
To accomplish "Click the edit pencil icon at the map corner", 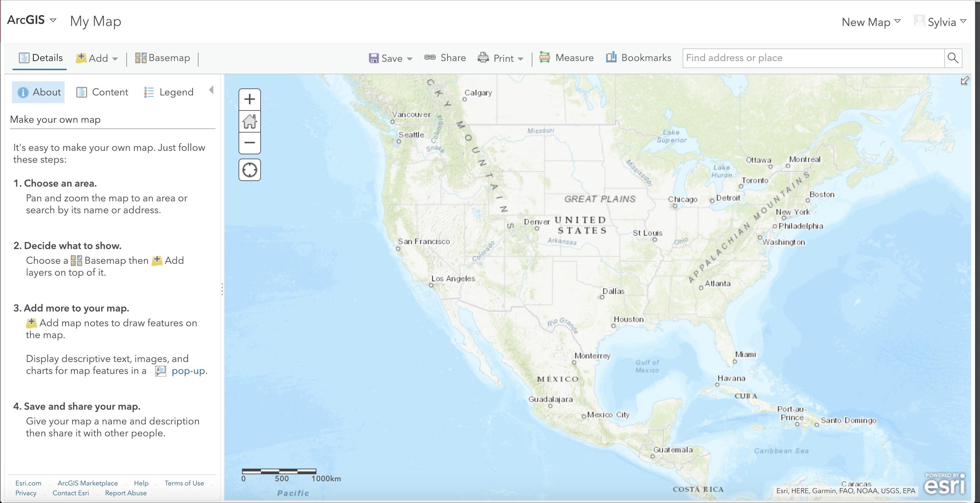I will point(965,81).
